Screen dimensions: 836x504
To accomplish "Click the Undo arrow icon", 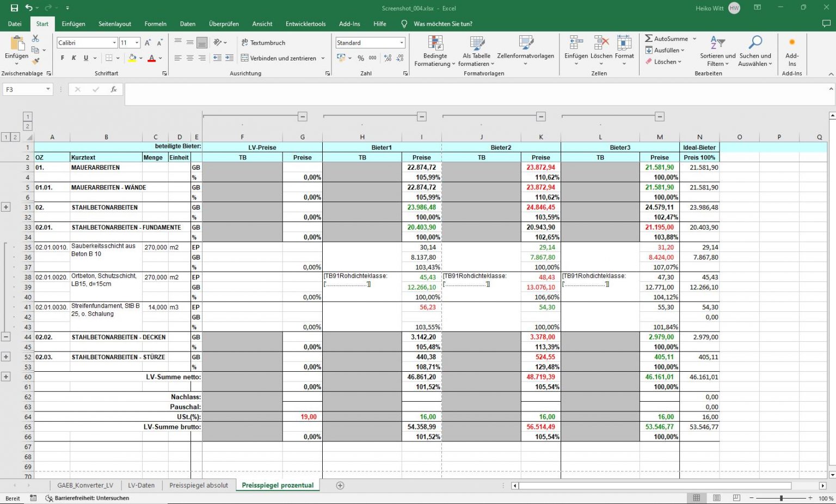I will (x=29, y=8).
